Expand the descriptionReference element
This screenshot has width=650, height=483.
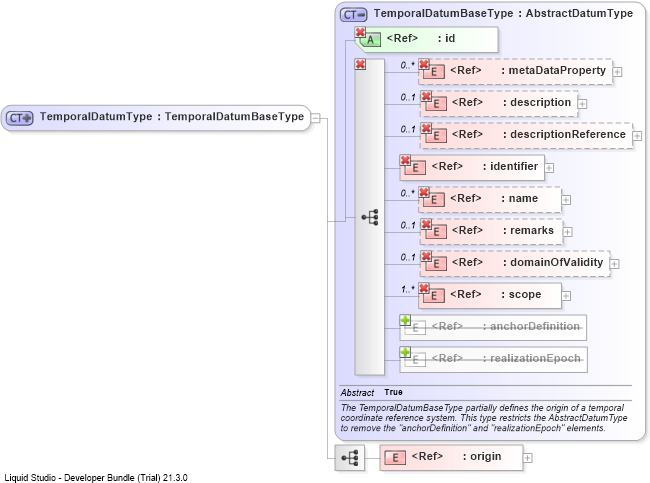click(637, 136)
